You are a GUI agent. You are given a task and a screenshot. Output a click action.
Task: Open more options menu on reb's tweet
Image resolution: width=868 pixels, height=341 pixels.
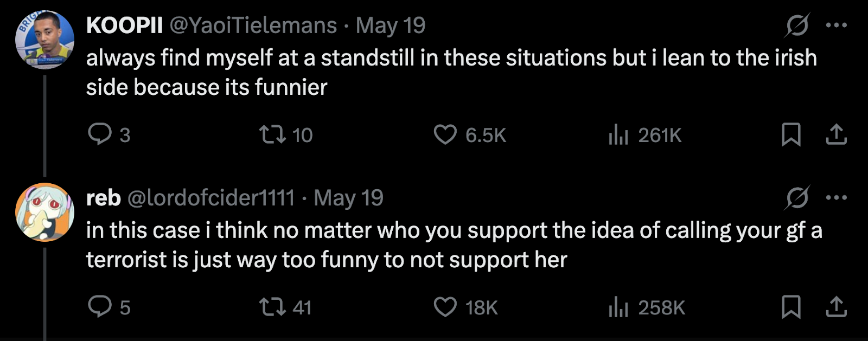(836, 197)
